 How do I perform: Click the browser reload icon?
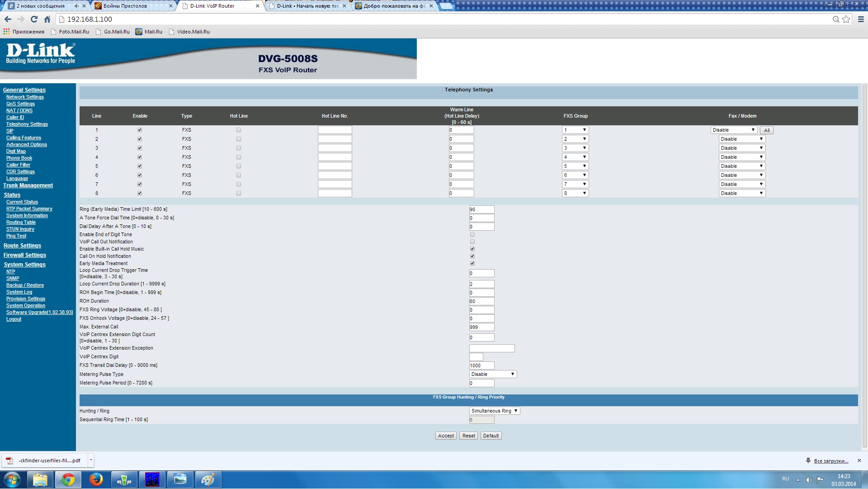point(34,19)
